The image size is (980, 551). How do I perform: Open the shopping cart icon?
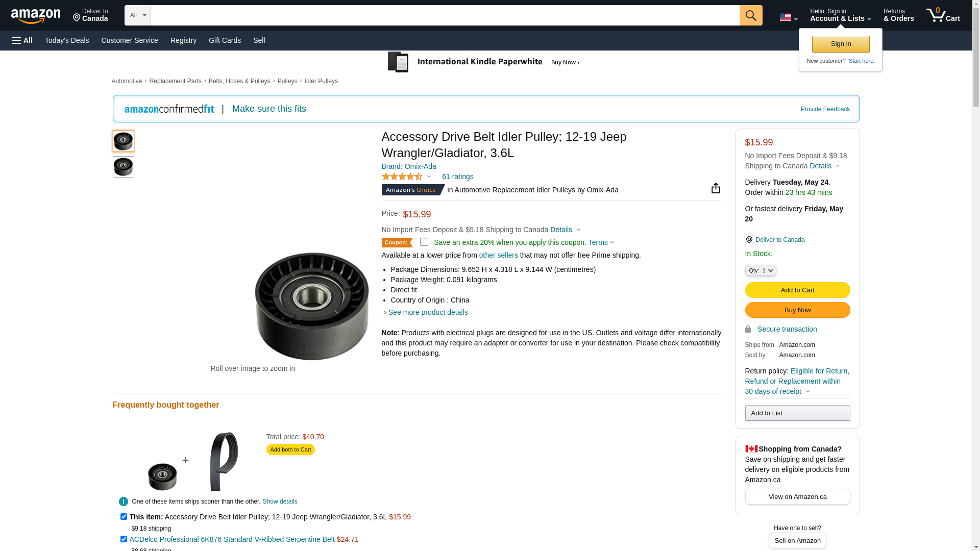tap(943, 15)
